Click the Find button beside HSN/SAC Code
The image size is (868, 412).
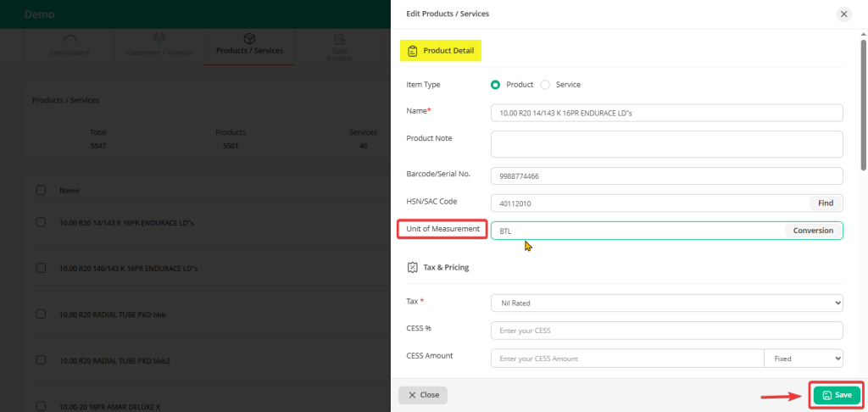coord(825,203)
